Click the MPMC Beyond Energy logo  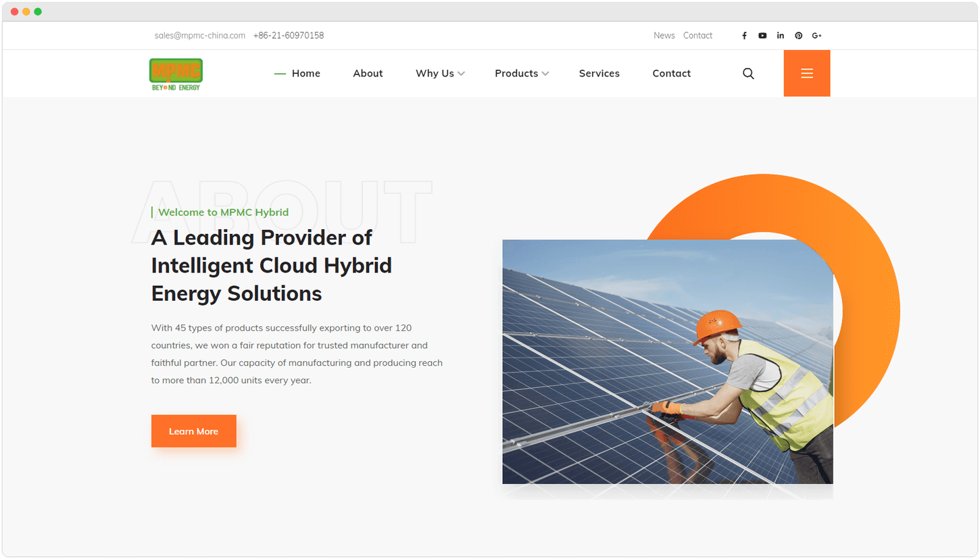tap(176, 74)
